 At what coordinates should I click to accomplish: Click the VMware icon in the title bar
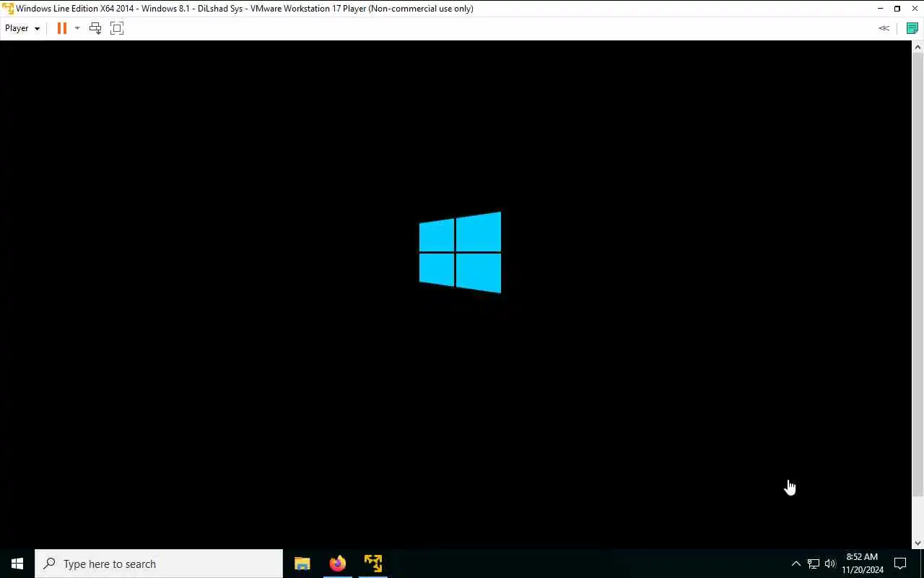tap(7, 9)
